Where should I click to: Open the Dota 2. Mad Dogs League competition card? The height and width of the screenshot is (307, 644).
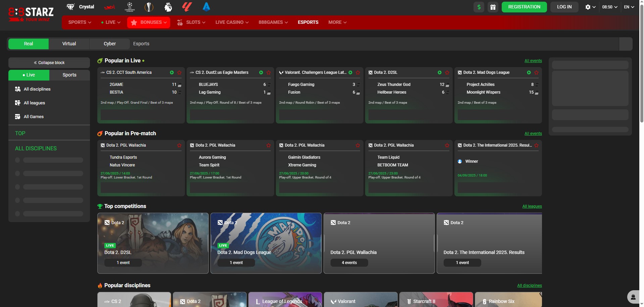pyautogui.click(x=266, y=243)
